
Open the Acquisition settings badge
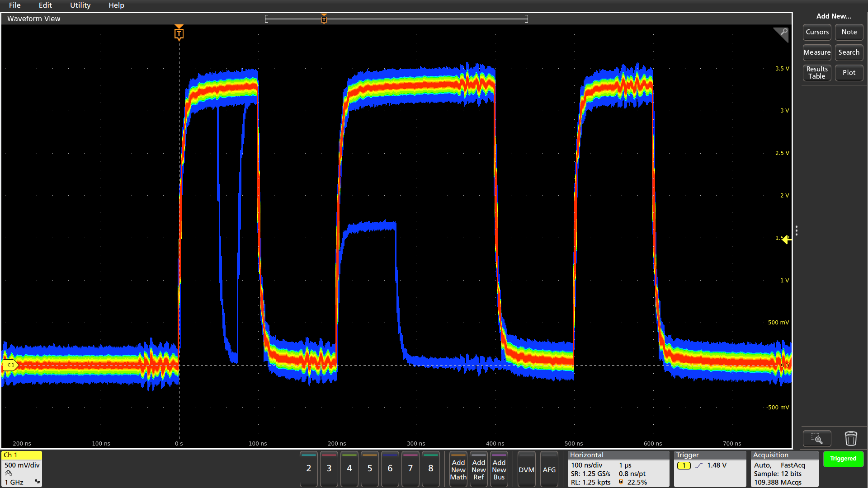point(784,469)
